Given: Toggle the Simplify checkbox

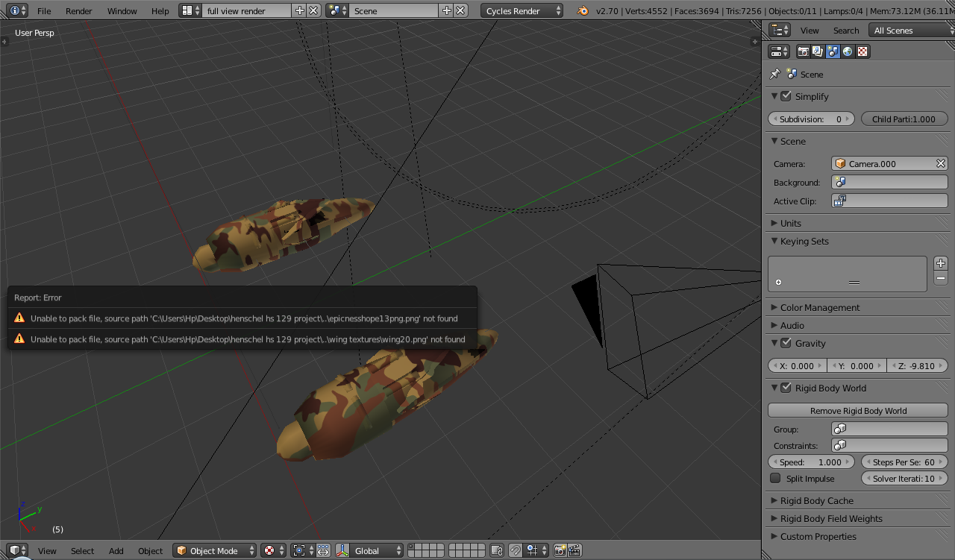Looking at the screenshot, I should point(786,96).
